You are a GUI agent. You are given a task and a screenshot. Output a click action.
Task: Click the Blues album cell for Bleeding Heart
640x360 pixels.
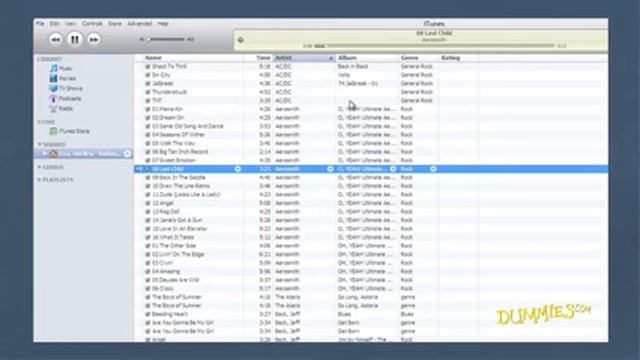click(344, 314)
